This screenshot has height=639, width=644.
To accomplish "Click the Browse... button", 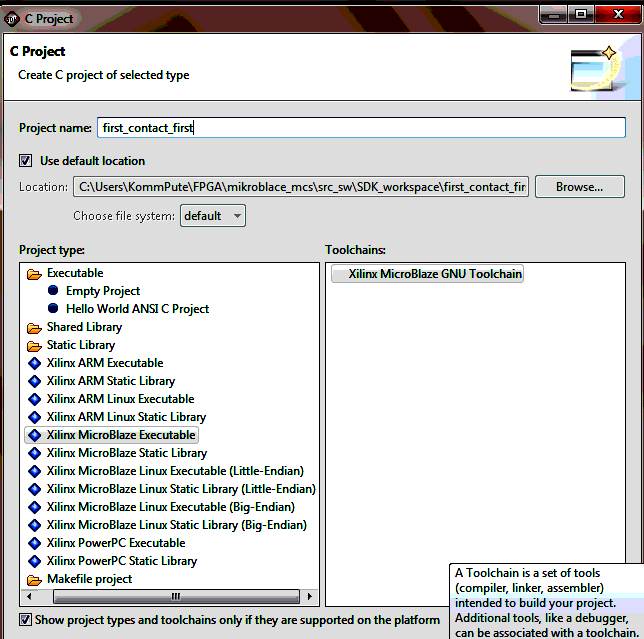I will 580,187.
